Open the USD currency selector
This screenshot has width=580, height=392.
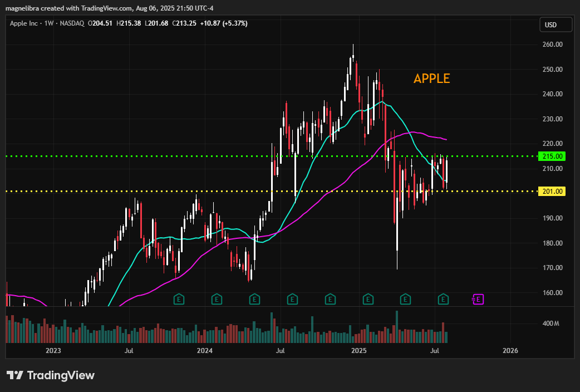point(556,25)
